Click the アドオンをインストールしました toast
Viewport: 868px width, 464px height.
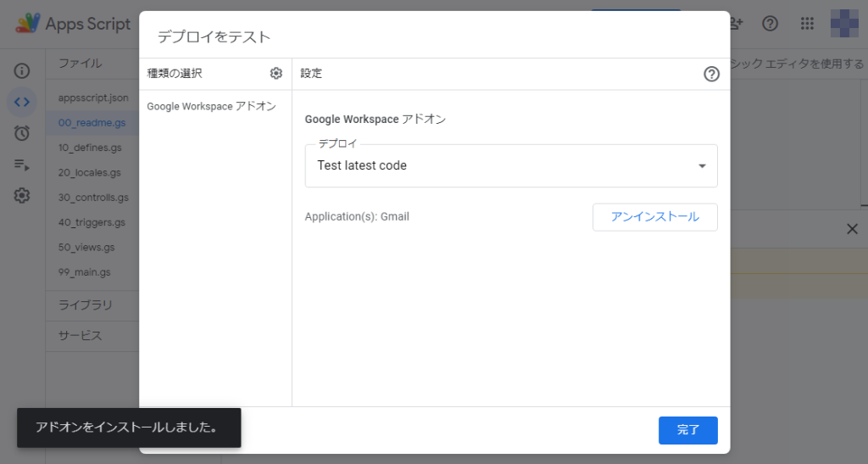pos(129,428)
